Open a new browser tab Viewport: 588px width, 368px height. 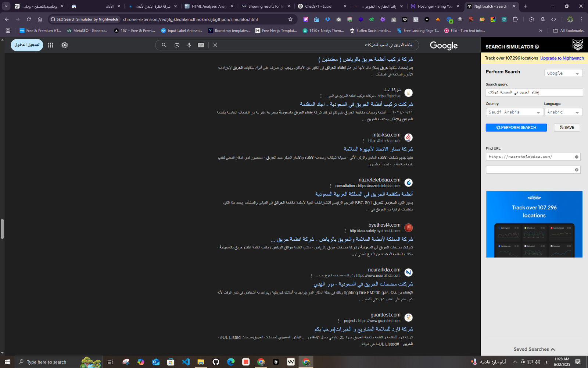pyautogui.click(x=525, y=6)
